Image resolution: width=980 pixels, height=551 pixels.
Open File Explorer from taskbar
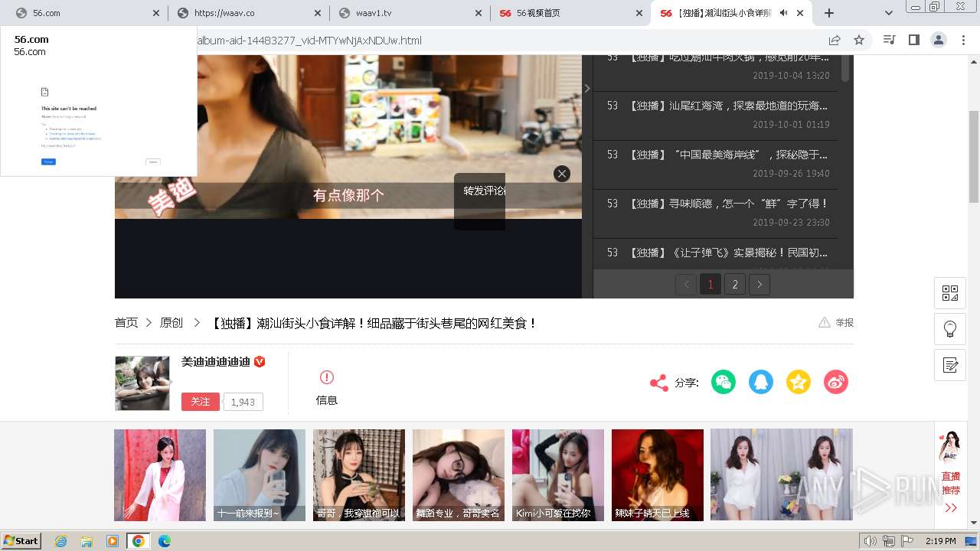(x=87, y=541)
